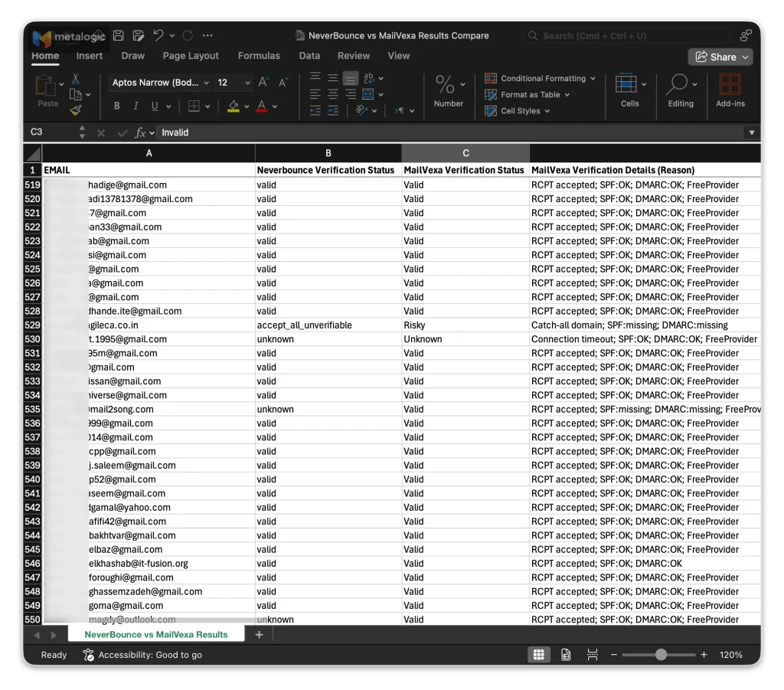The image size is (784, 690).
Task: Zoom in with plus button
Action: pos(704,655)
